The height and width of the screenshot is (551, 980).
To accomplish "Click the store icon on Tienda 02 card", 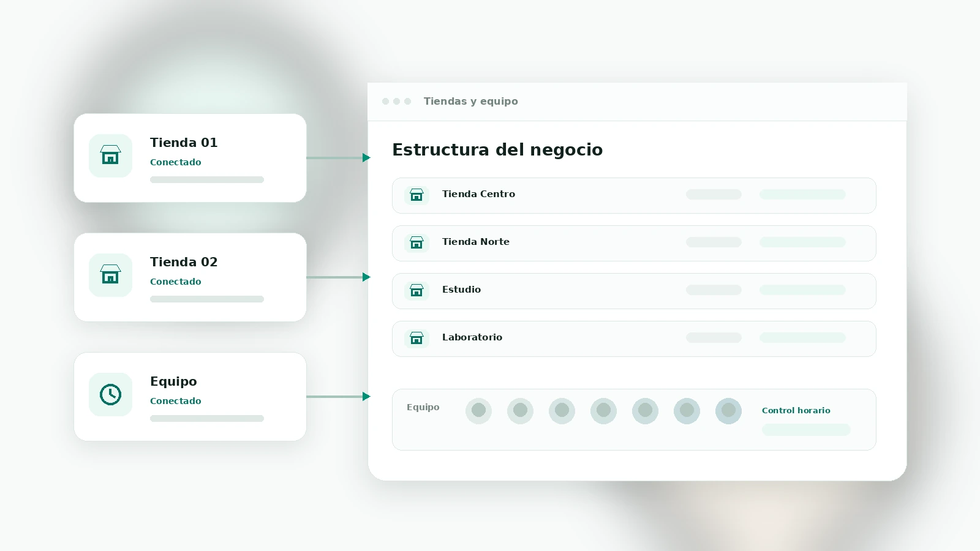I will (110, 275).
